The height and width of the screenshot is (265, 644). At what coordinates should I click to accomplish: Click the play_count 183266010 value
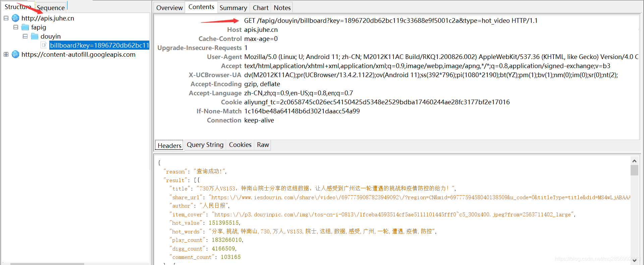tap(227, 240)
